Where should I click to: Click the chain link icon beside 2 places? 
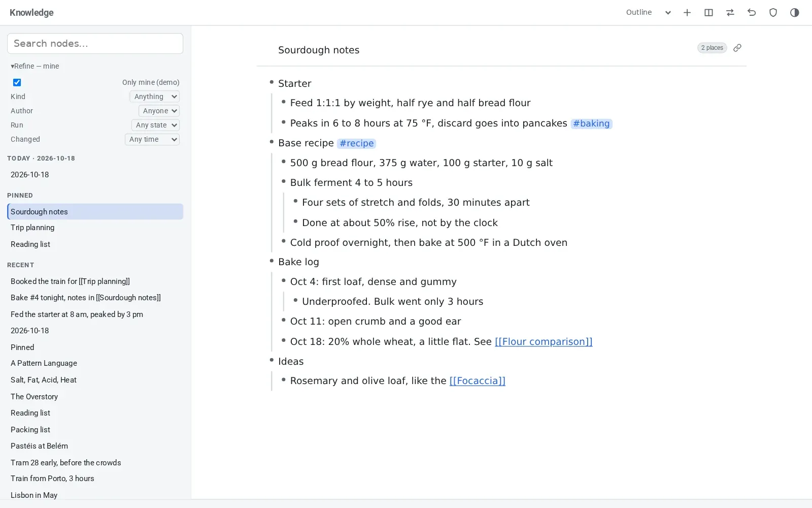point(737,48)
